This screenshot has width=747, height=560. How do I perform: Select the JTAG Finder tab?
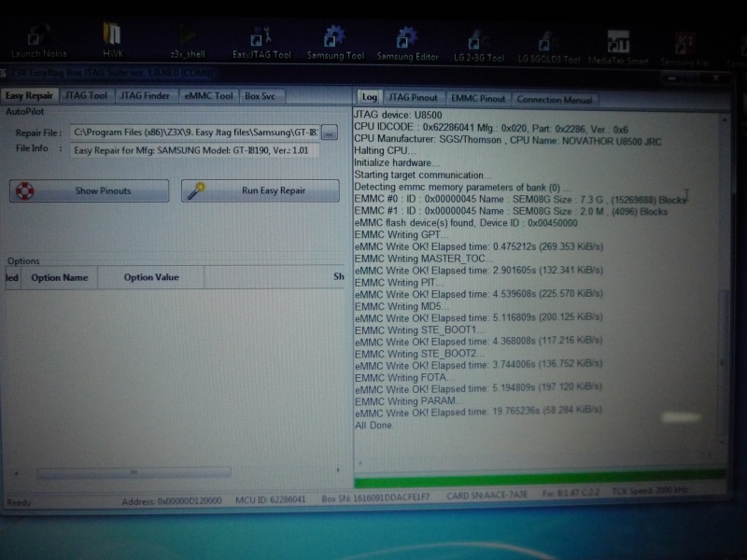pos(145,96)
